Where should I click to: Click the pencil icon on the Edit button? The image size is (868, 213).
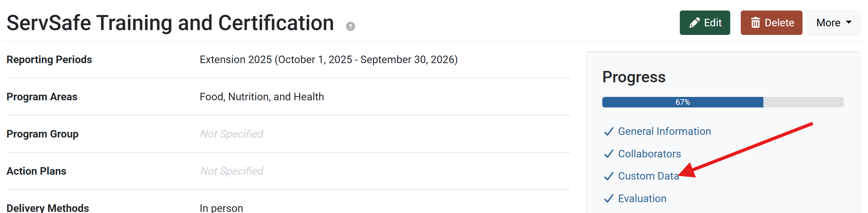694,23
